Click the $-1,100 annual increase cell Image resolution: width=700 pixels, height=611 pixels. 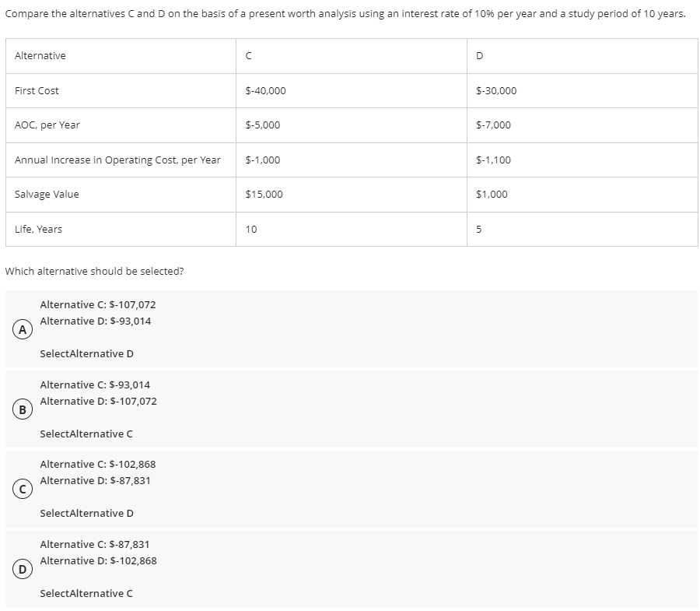582,160
